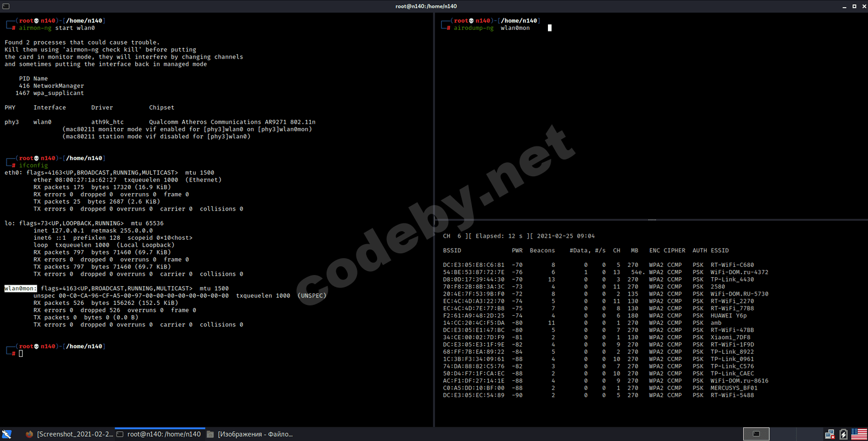Click the ESSID 'TP-Link_C576'
868x441 pixels.
(x=732, y=366)
